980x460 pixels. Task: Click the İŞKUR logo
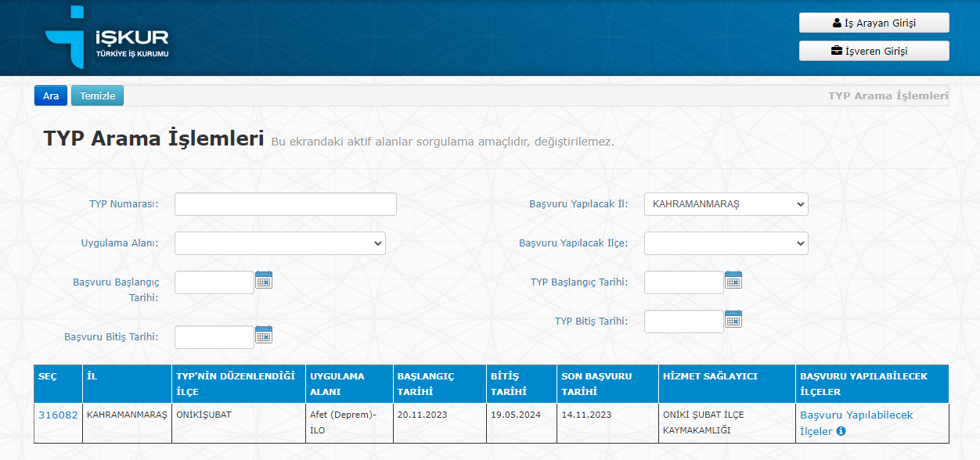(x=107, y=38)
